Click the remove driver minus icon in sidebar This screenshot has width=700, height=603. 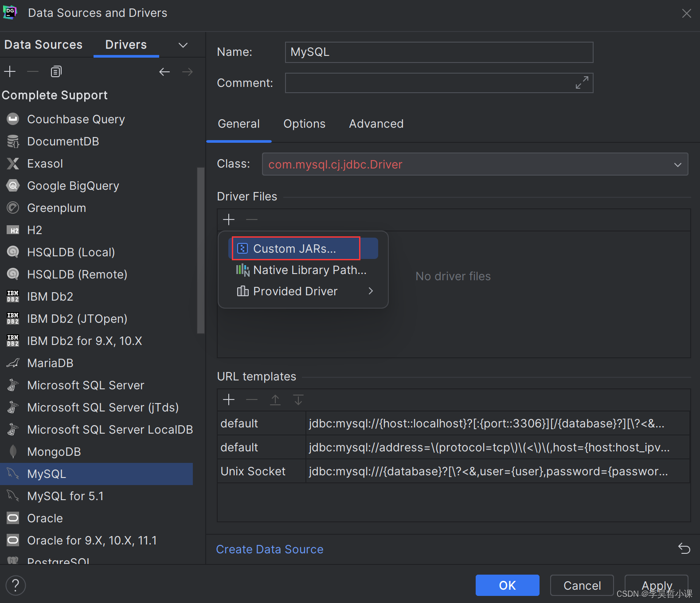click(x=33, y=71)
